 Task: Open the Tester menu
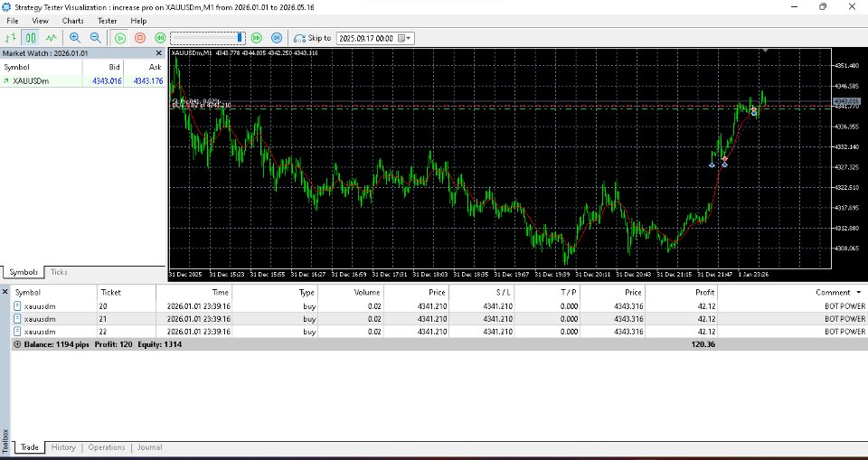tap(107, 21)
